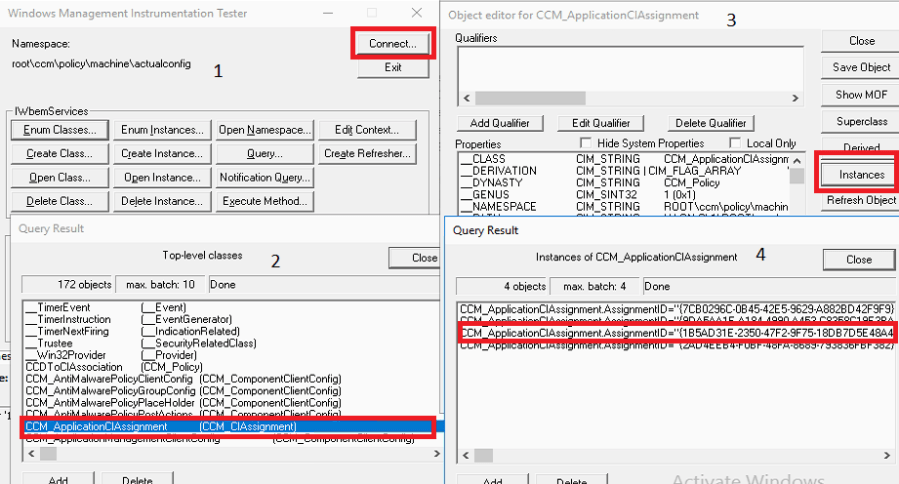Image resolution: width=899 pixels, height=484 pixels.
Task: Select __NAMESPACE property row
Action: click(x=624, y=206)
